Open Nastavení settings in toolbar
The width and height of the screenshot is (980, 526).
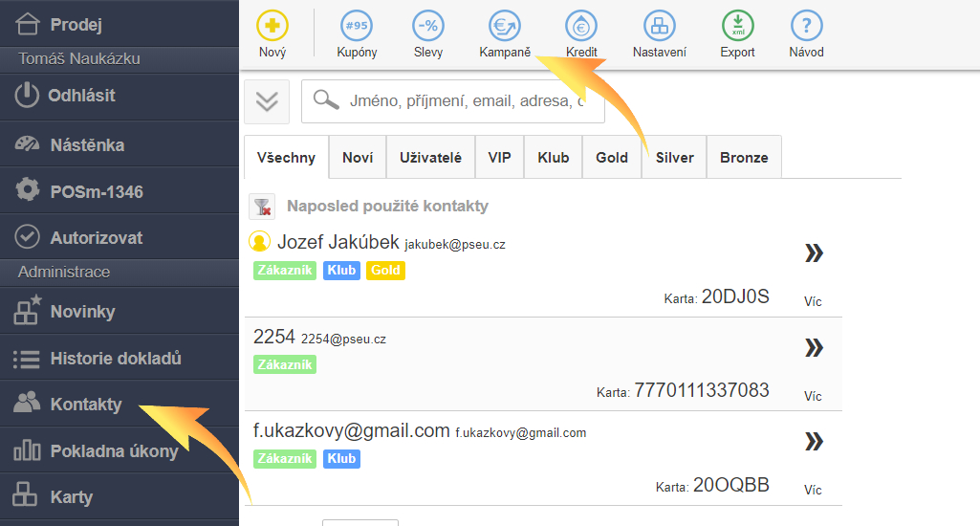659,26
